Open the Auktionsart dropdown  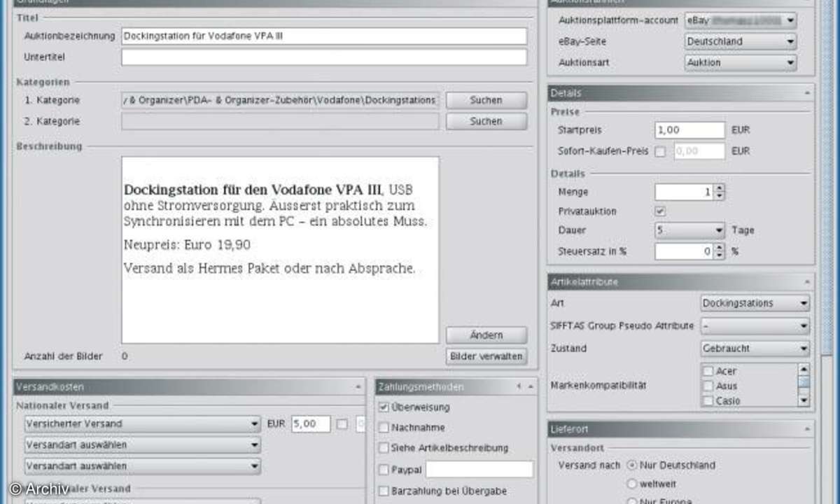[x=741, y=62]
